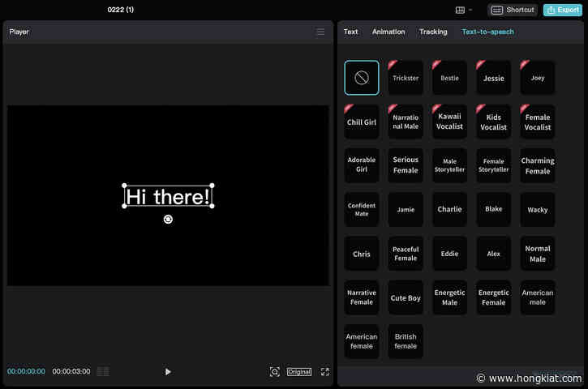
Task: Select the British female voice
Action: click(406, 341)
